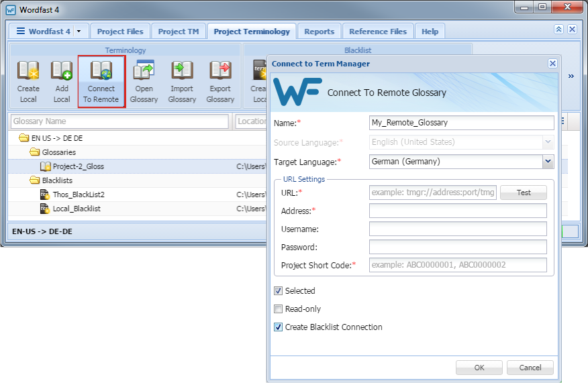This screenshot has height=383, width=588.
Task: Open the Reference Files tab
Action: click(x=378, y=32)
